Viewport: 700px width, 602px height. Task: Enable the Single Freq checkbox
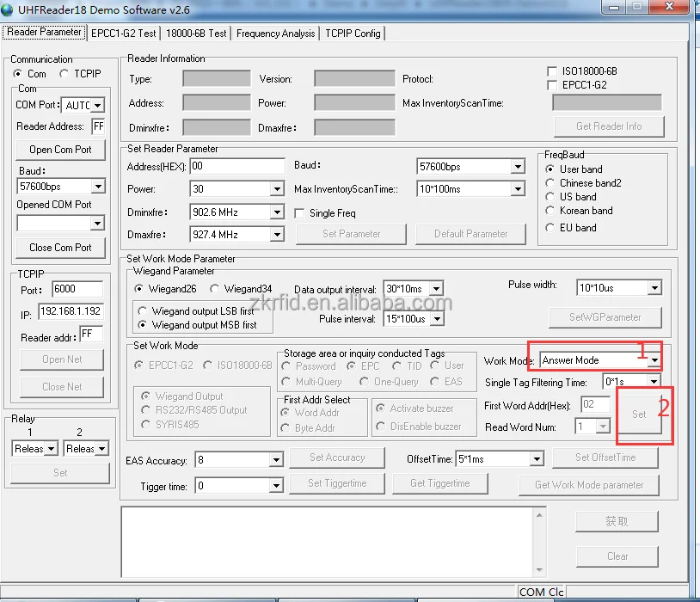point(300,213)
